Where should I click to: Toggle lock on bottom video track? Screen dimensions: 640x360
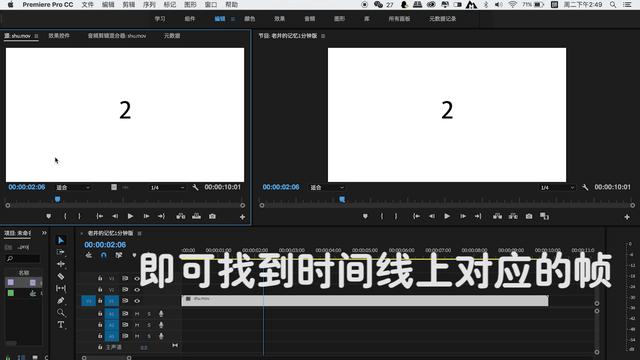[x=100, y=301]
